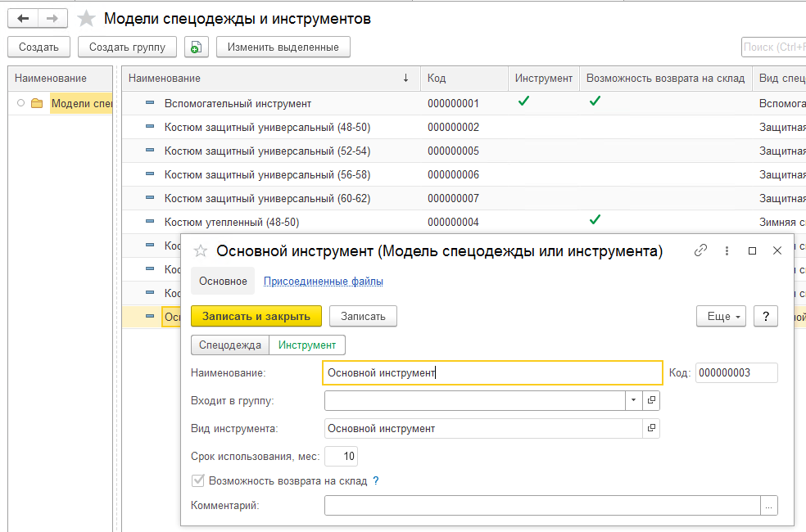Expand the Модели спецодежды tree folder

20,104
